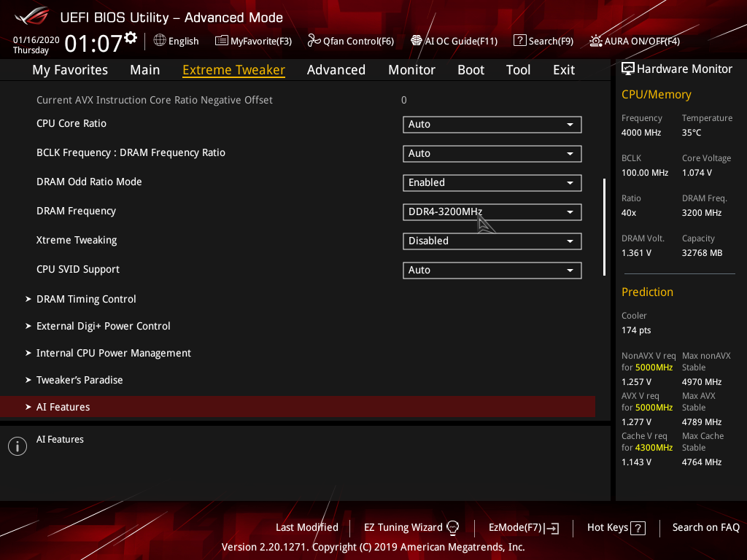Click the info circle icon
The width and height of the screenshot is (747, 560).
tap(18, 446)
